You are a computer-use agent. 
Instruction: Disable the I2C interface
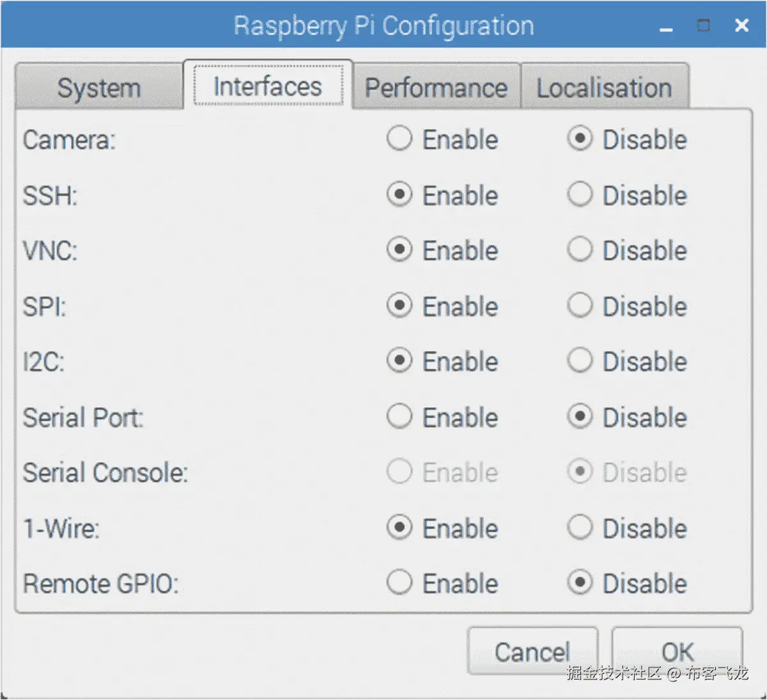[580, 361]
